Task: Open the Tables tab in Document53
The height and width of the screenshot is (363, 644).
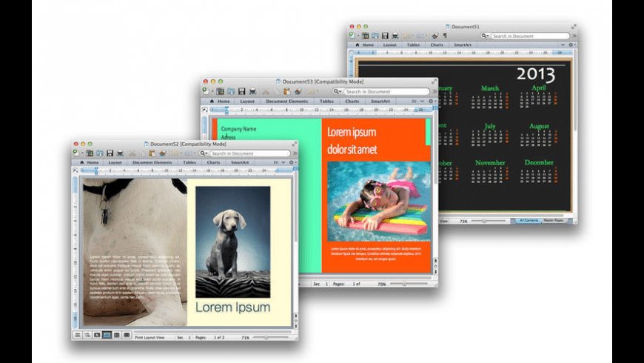Action: [326, 101]
